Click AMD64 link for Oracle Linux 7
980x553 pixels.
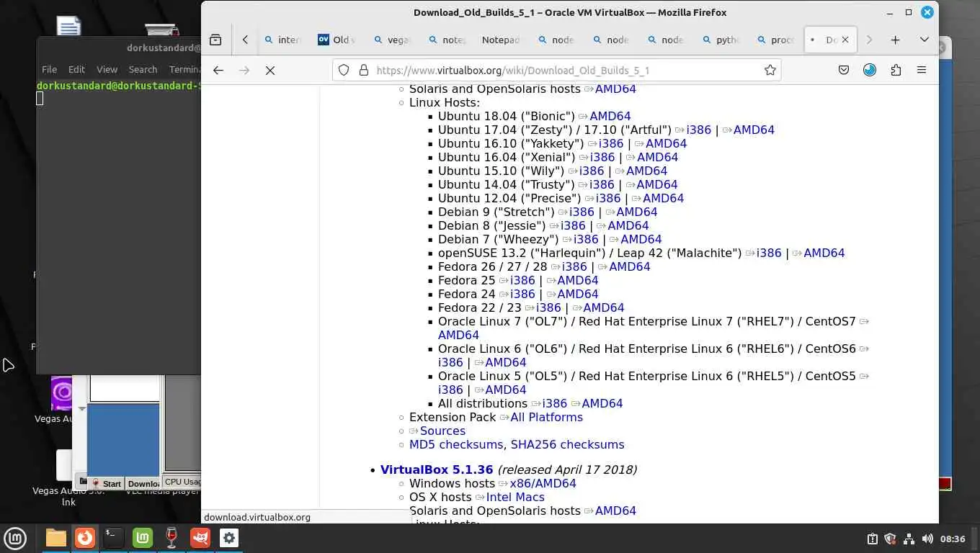click(458, 335)
